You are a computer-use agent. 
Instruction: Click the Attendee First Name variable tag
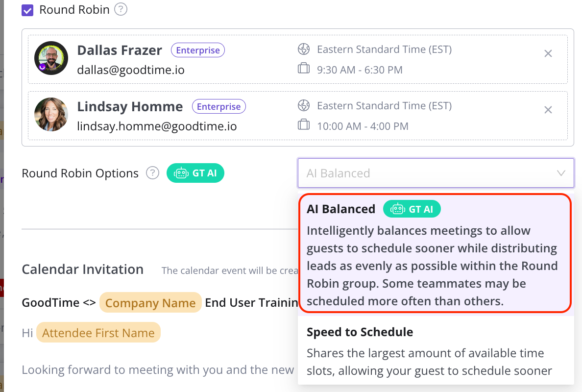pyautogui.click(x=98, y=333)
